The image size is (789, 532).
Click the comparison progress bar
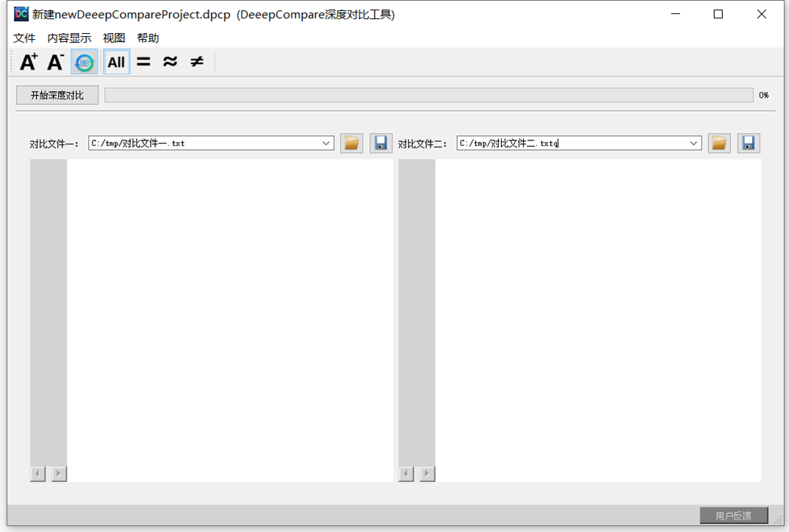(429, 95)
